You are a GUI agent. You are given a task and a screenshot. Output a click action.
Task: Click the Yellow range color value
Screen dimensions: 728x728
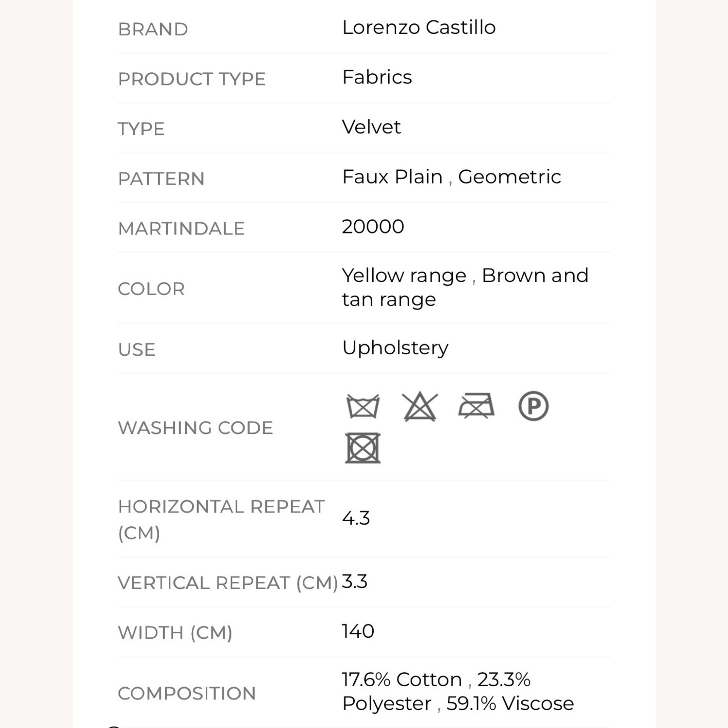click(x=404, y=276)
